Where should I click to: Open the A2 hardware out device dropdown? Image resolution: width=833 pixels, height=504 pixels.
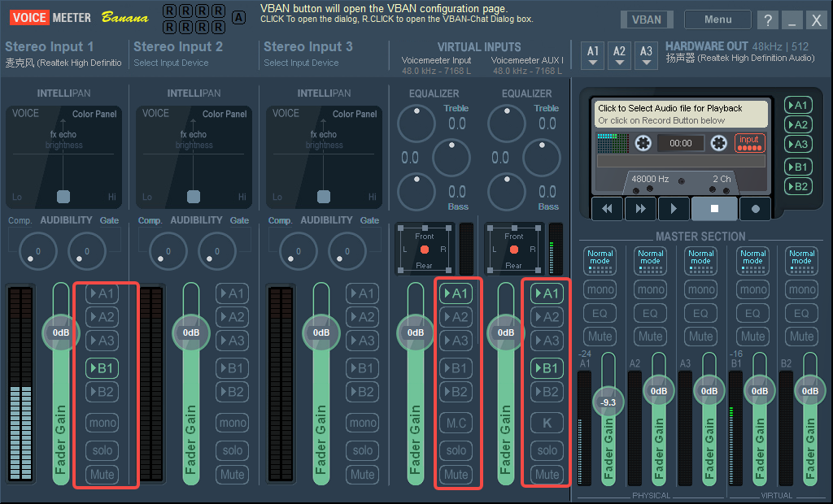619,55
